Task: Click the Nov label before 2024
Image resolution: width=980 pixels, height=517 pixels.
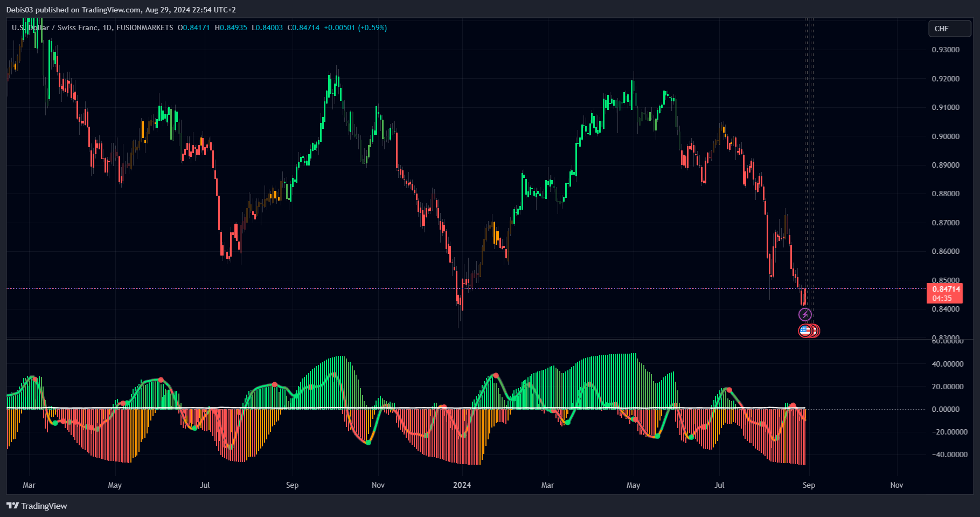Action: 378,485
